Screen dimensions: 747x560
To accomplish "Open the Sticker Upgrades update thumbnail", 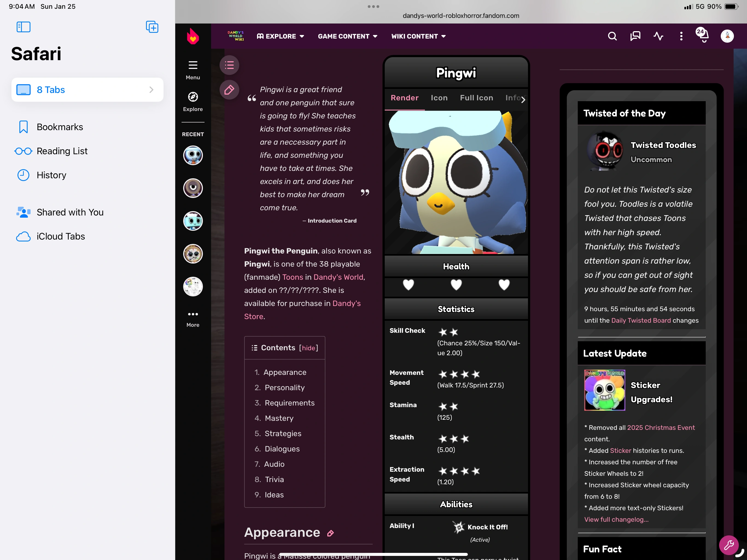I will point(604,390).
